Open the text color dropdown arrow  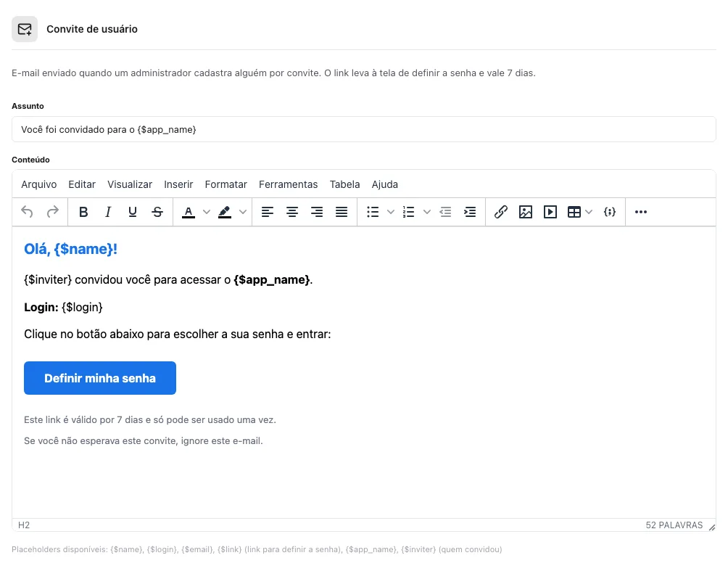[207, 212]
